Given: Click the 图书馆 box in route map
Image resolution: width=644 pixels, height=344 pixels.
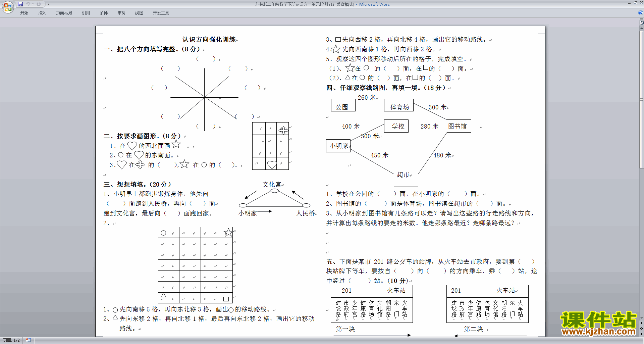Looking at the screenshot, I should point(459,126).
